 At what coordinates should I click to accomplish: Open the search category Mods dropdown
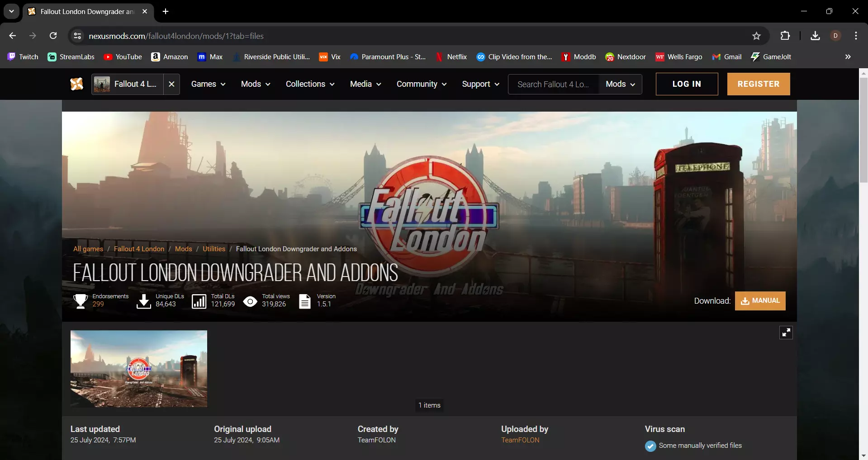click(620, 84)
